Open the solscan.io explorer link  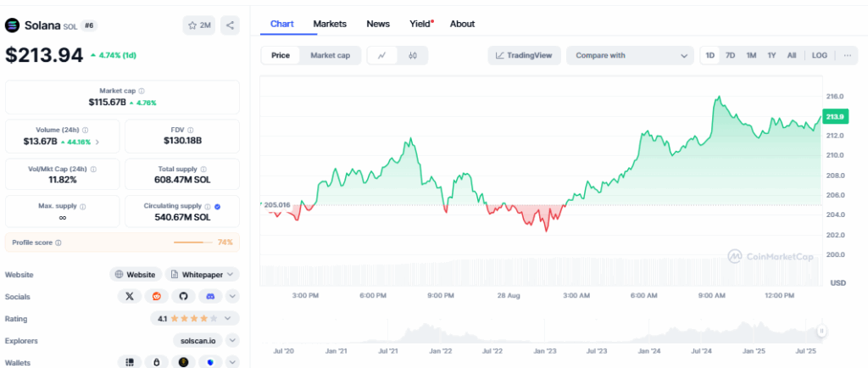tap(198, 340)
